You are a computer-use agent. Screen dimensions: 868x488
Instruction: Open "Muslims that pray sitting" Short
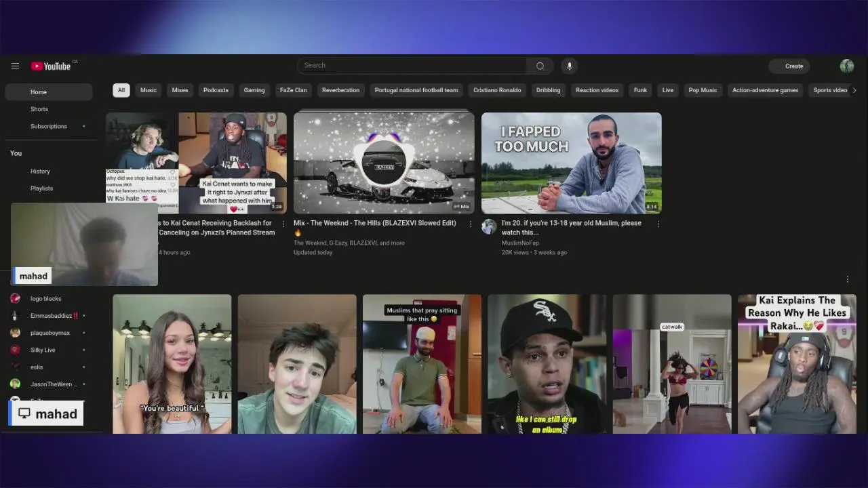click(x=422, y=364)
